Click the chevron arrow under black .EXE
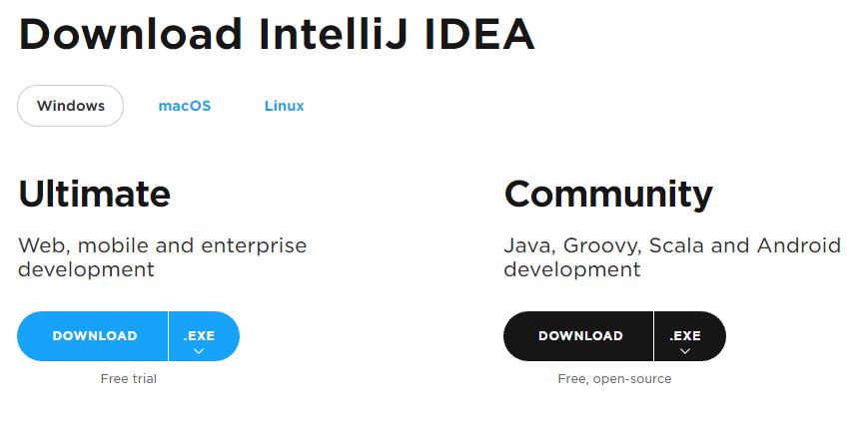The image size is (868, 445). (685, 350)
